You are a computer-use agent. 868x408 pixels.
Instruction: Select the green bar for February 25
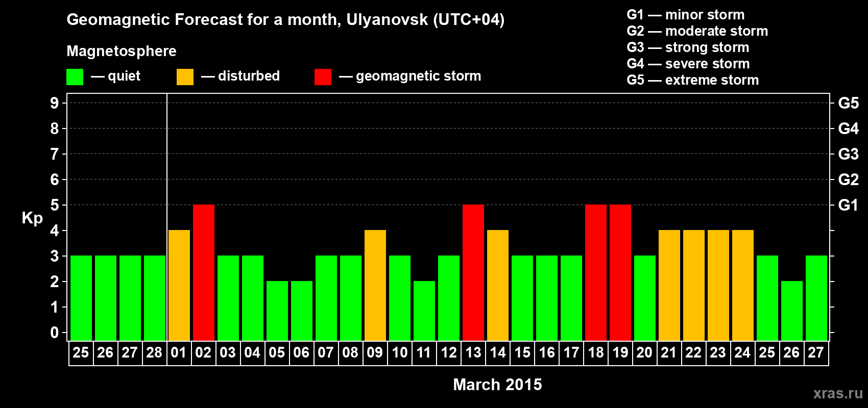click(x=81, y=298)
